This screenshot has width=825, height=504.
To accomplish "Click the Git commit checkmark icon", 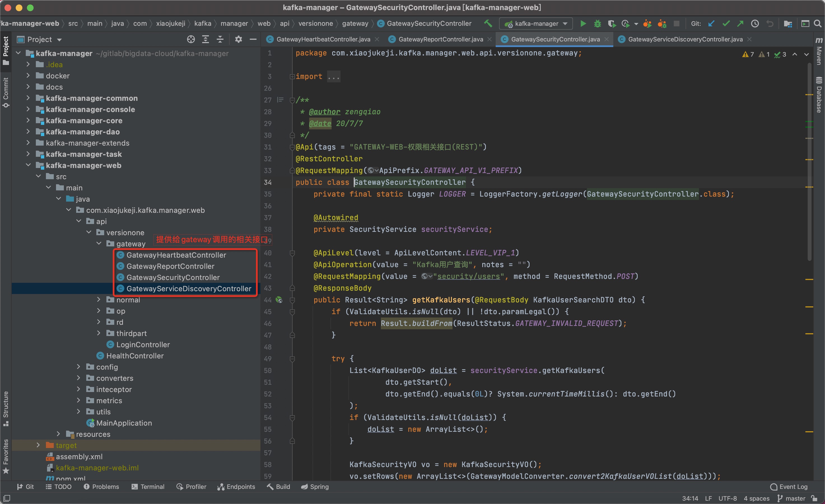I will click(726, 24).
